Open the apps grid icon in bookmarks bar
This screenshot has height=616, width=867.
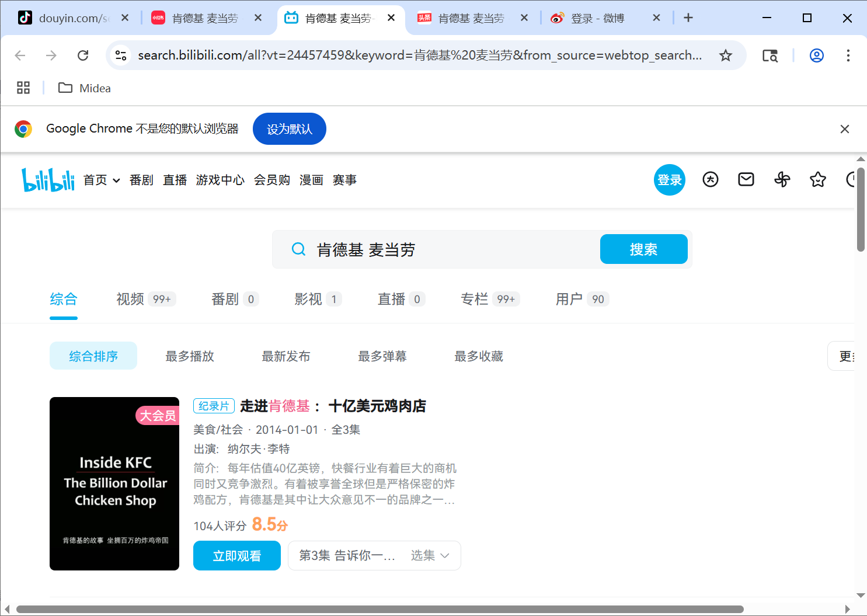23,88
